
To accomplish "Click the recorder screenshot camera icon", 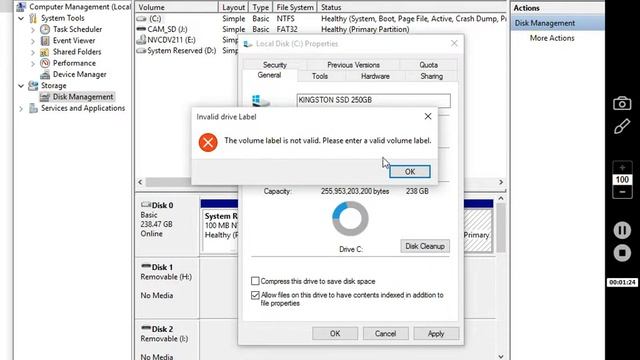I will point(622,103).
